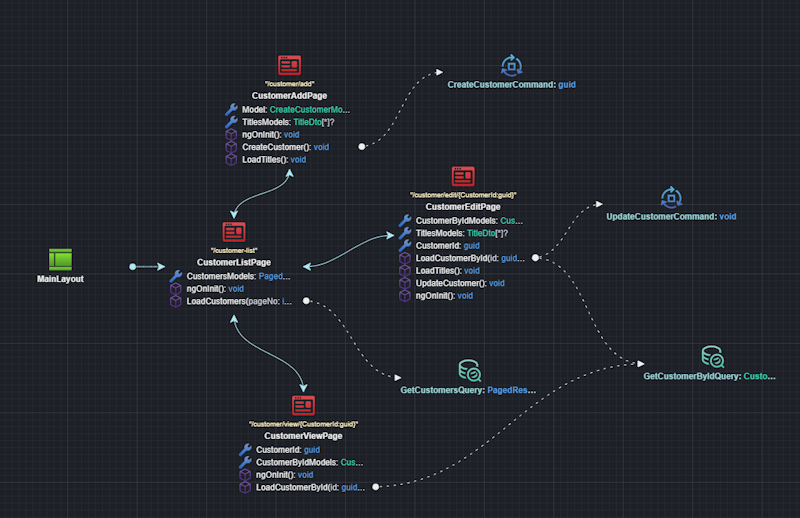Viewport: 800px width, 518px height.
Task: Click the "/customer/add" route label
Action: pos(289,84)
